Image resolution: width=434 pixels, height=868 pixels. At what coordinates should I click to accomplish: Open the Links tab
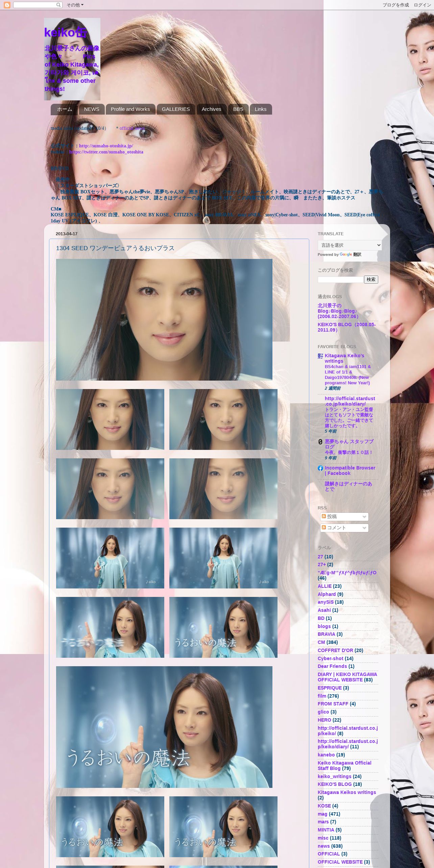pyautogui.click(x=260, y=109)
